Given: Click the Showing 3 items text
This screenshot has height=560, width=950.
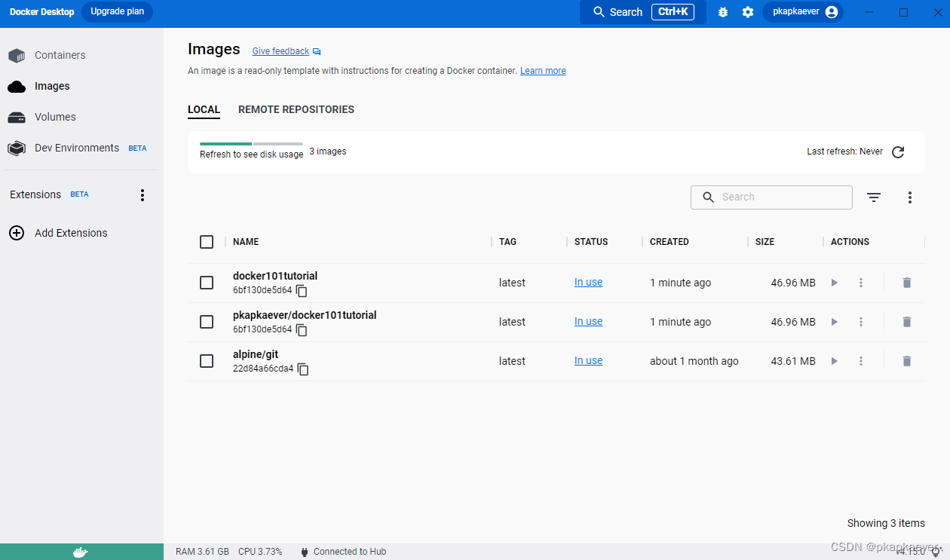Looking at the screenshot, I should 886,523.
